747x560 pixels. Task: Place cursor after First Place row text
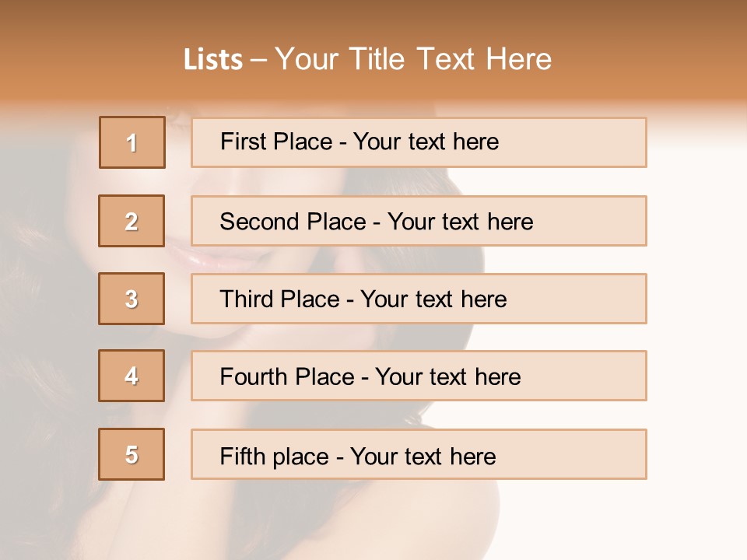coord(500,142)
